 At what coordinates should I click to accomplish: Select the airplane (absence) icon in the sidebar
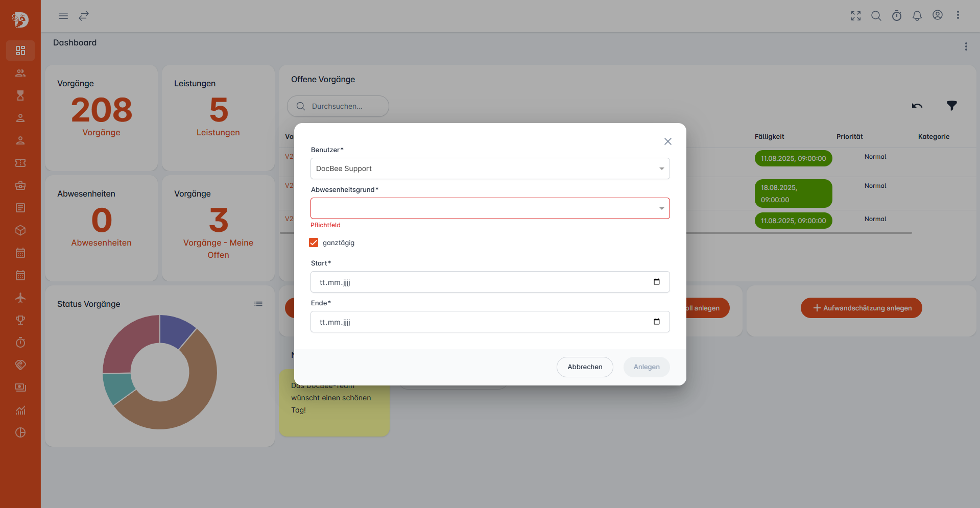[x=20, y=298]
